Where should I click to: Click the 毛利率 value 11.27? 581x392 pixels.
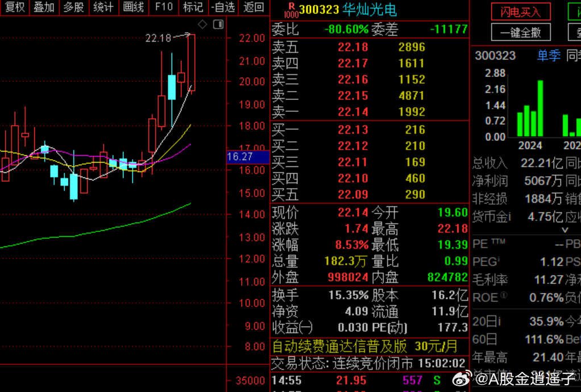549,280
